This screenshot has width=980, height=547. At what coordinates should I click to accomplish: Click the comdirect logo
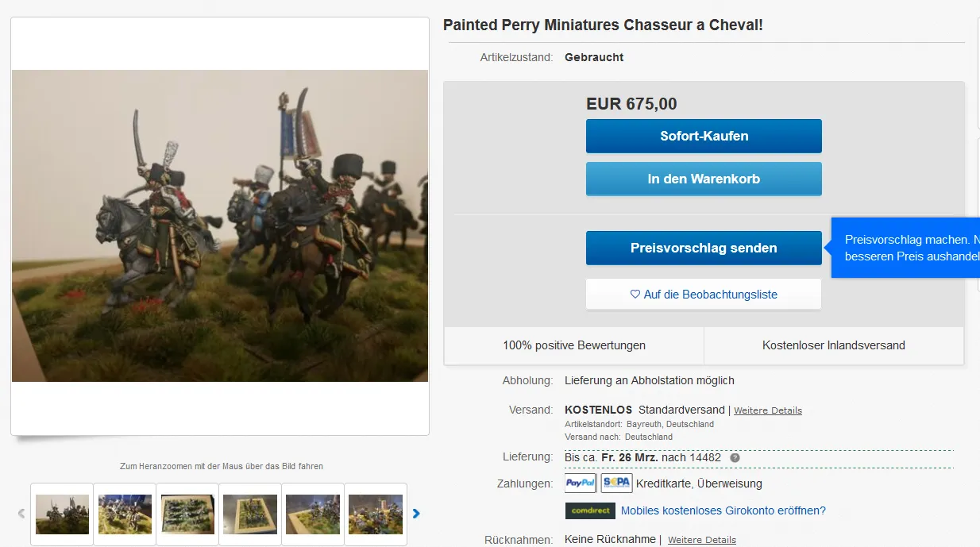pos(590,510)
